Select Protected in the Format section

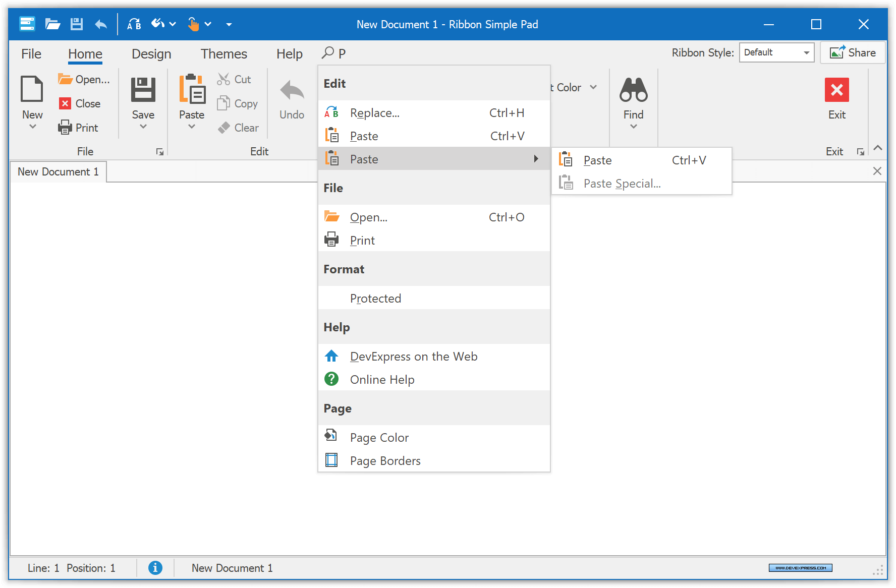[x=375, y=299]
